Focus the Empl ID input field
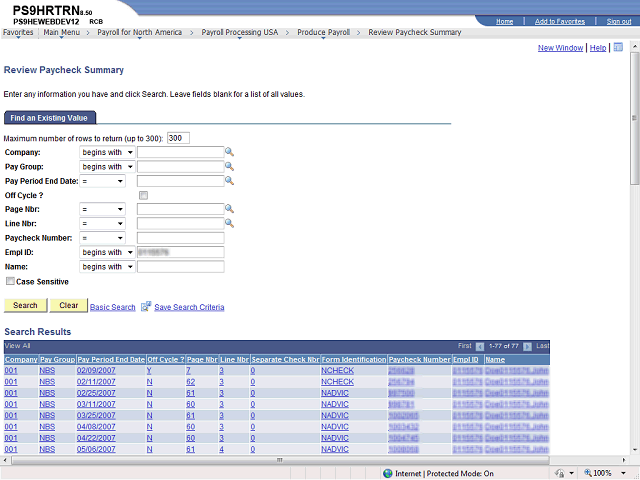 pyautogui.click(x=180, y=252)
